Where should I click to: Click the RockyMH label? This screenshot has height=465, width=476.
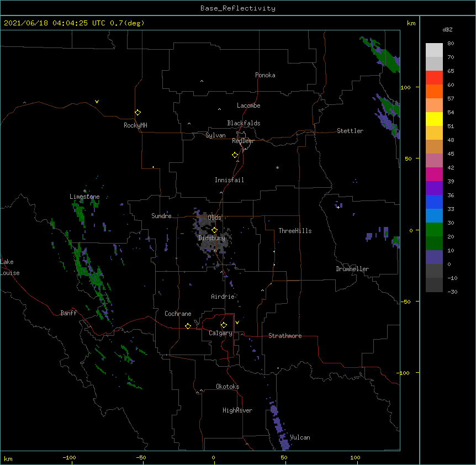coord(135,125)
